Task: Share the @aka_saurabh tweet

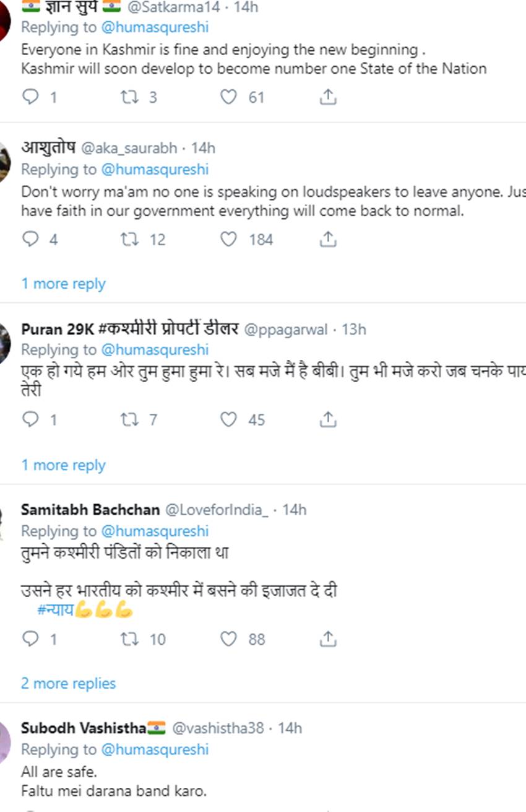Action: (328, 239)
